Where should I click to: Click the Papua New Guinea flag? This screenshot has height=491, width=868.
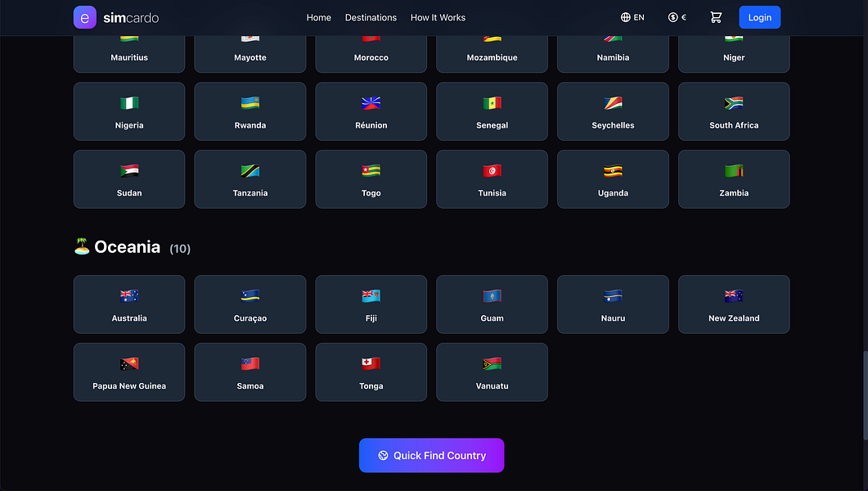pyautogui.click(x=129, y=364)
